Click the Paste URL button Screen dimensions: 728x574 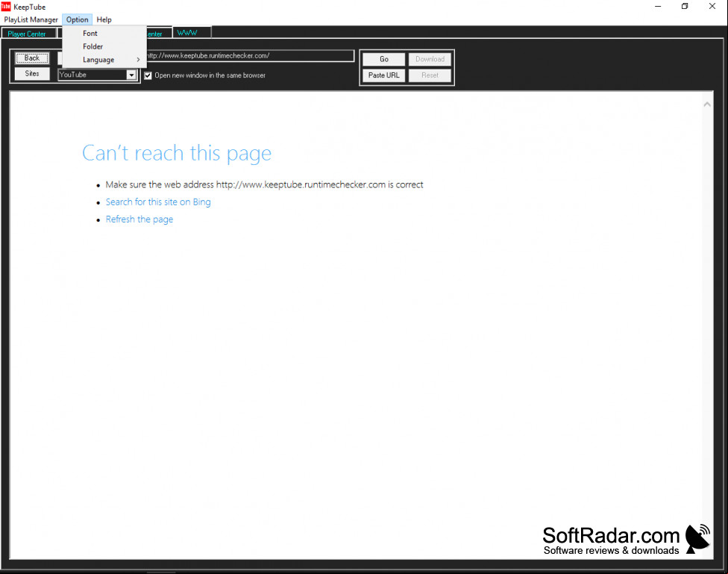384,75
